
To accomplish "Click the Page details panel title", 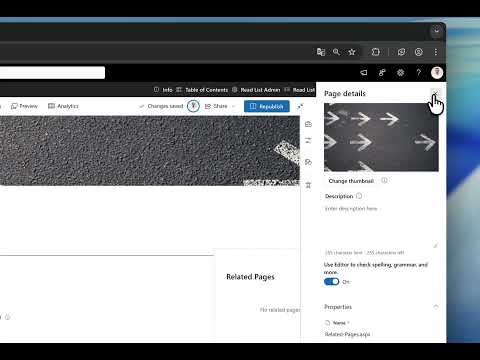I will pos(345,93).
